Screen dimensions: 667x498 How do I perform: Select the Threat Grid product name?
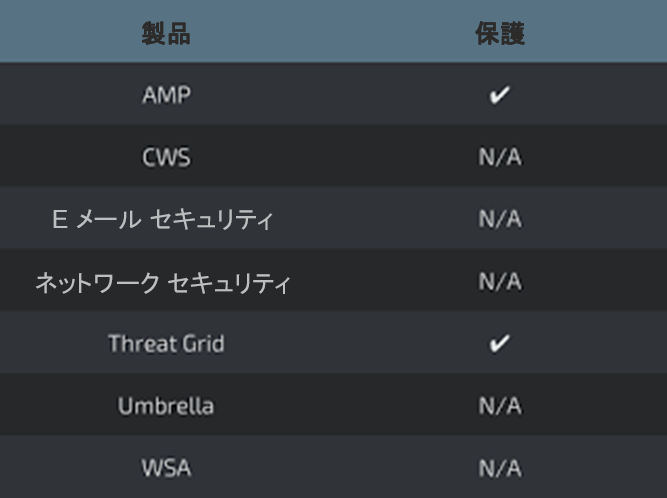166,344
